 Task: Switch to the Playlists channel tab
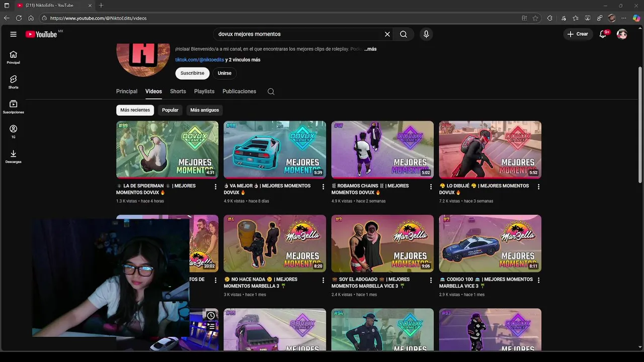pyautogui.click(x=204, y=92)
